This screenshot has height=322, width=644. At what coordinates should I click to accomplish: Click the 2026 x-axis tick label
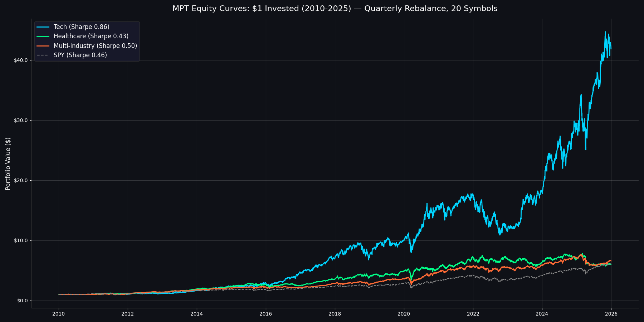[x=611, y=314]
